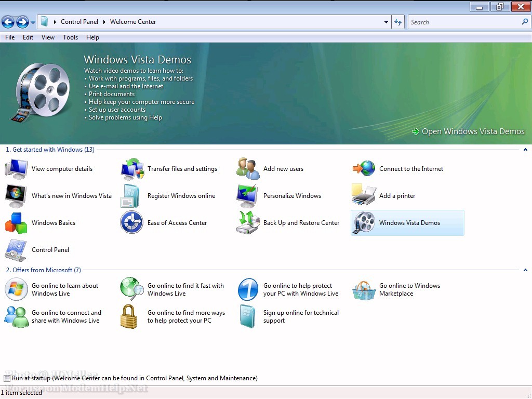Select the Register Windows online icon
The height and width of the screenshot is (399, 532).
(130, 196)
